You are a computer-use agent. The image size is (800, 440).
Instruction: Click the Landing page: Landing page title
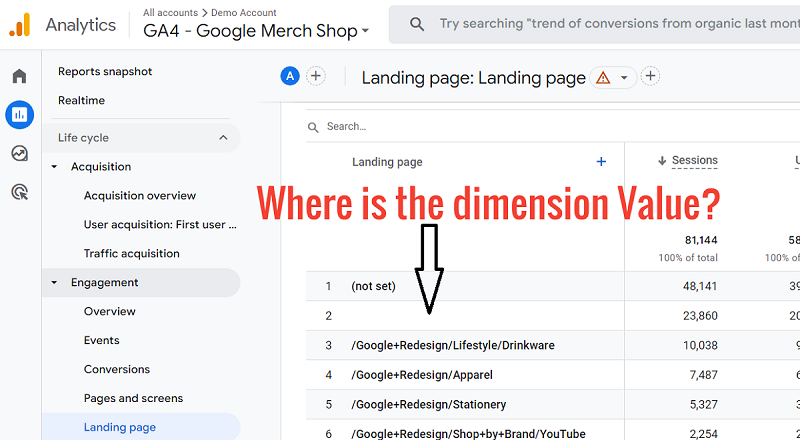click(x=473, y=78)
